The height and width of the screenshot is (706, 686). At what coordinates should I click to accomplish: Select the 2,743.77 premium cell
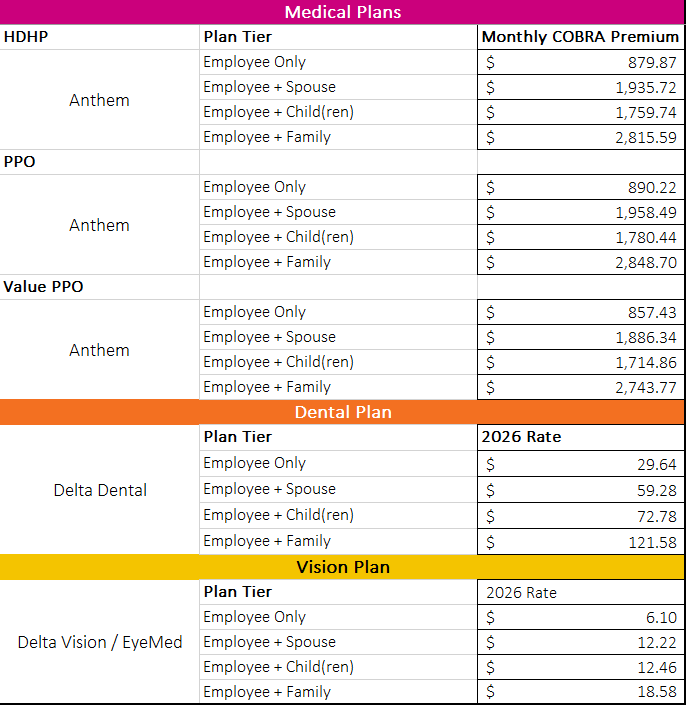pyautogui.click(x=580, y=387)
